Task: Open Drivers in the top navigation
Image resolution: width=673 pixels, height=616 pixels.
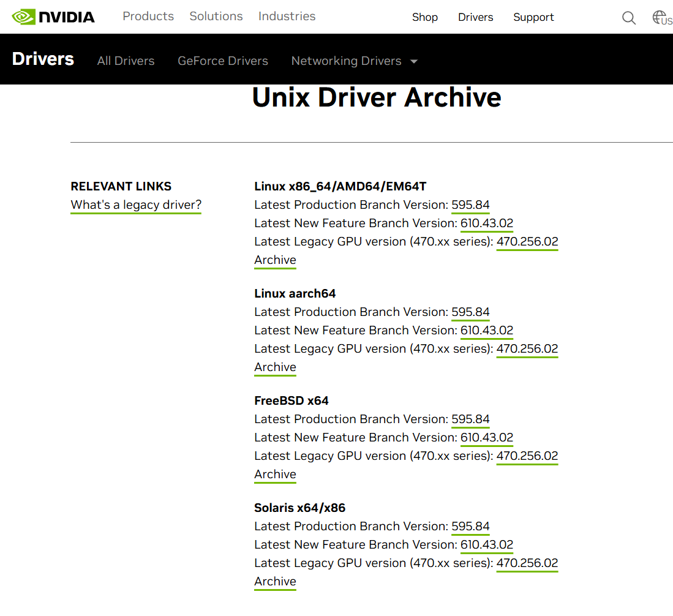Action: (x=476, y=17)
